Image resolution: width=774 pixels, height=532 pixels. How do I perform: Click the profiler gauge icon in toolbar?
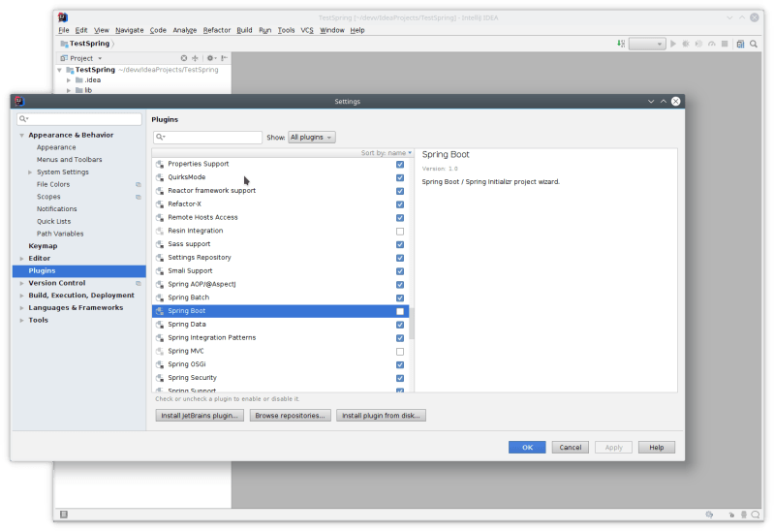(x=711, y=44)
